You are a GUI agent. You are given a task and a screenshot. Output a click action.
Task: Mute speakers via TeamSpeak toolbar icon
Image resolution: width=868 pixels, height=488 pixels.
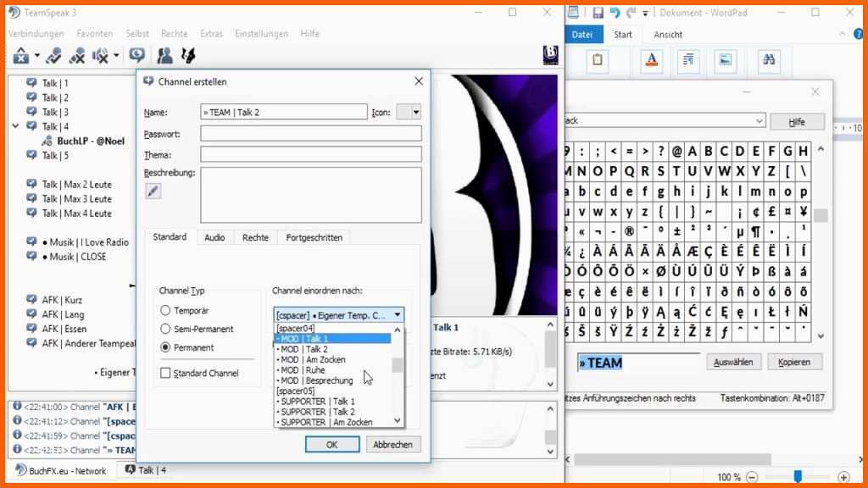click(x=102, y=56)
